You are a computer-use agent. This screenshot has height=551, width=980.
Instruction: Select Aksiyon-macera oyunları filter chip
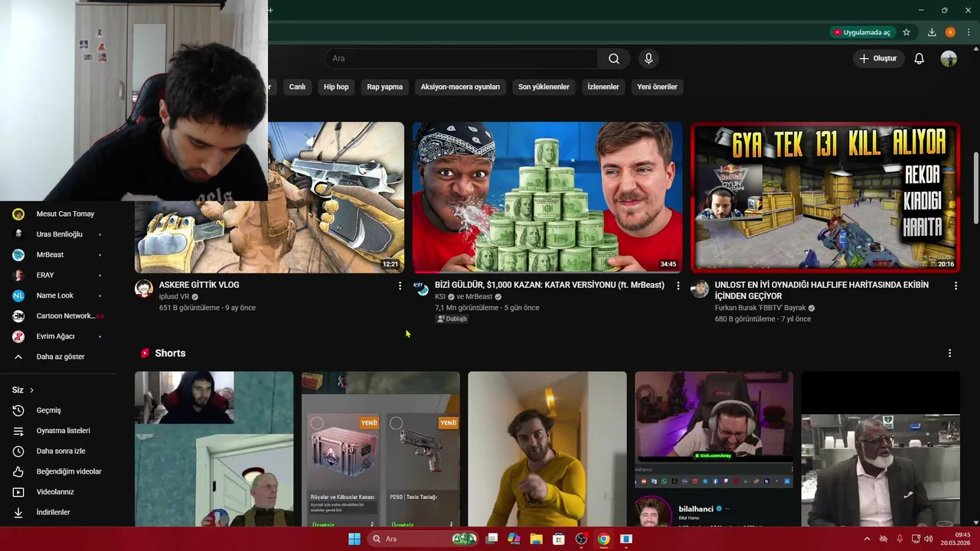point(460,86)
